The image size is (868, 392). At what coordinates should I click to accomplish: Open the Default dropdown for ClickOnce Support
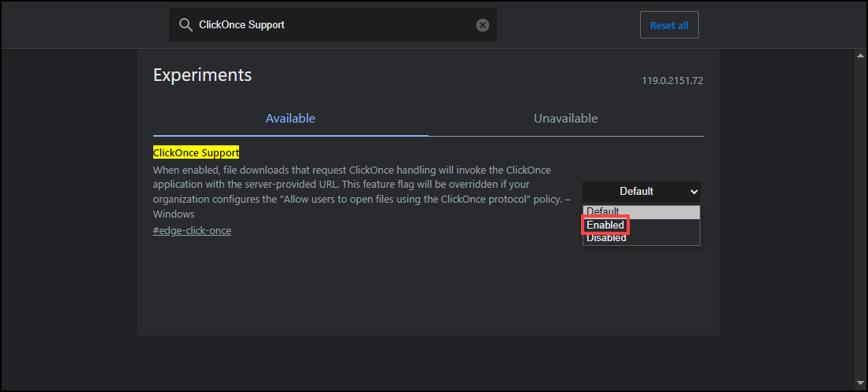click(642, 192)
